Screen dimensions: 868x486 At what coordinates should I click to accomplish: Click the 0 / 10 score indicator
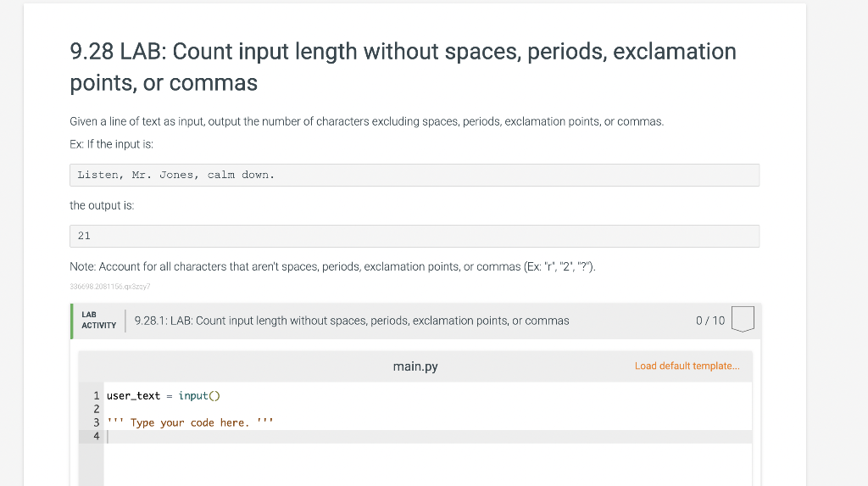(x=709, y=321)
